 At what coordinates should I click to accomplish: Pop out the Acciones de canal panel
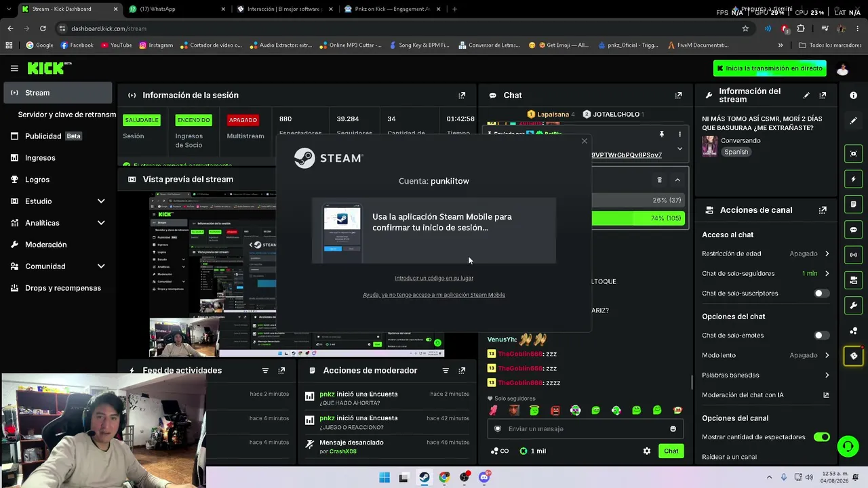pos(823,210)
